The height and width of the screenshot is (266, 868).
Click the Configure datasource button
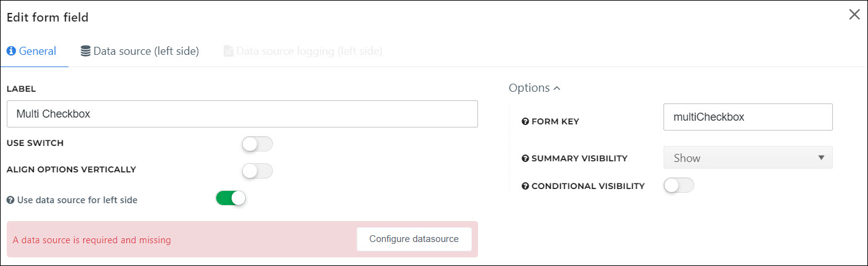click(414, 239)
